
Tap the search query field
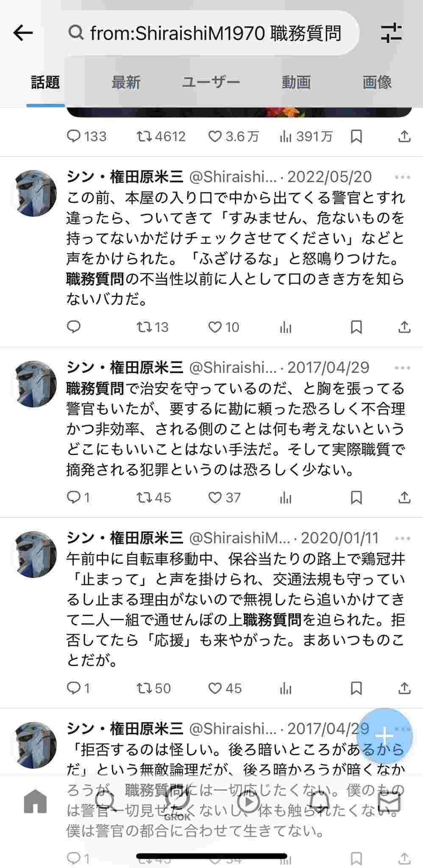click(x=212, y=33)
